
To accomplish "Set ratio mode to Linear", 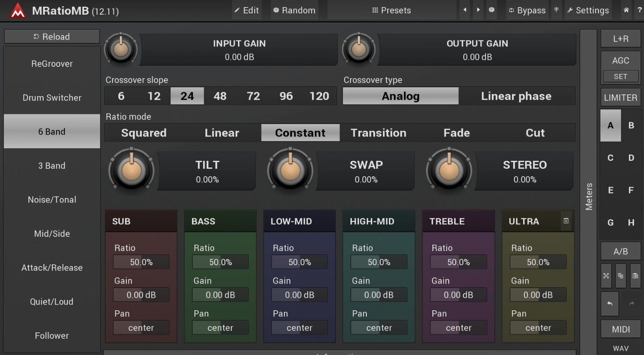I will (222, 133).
